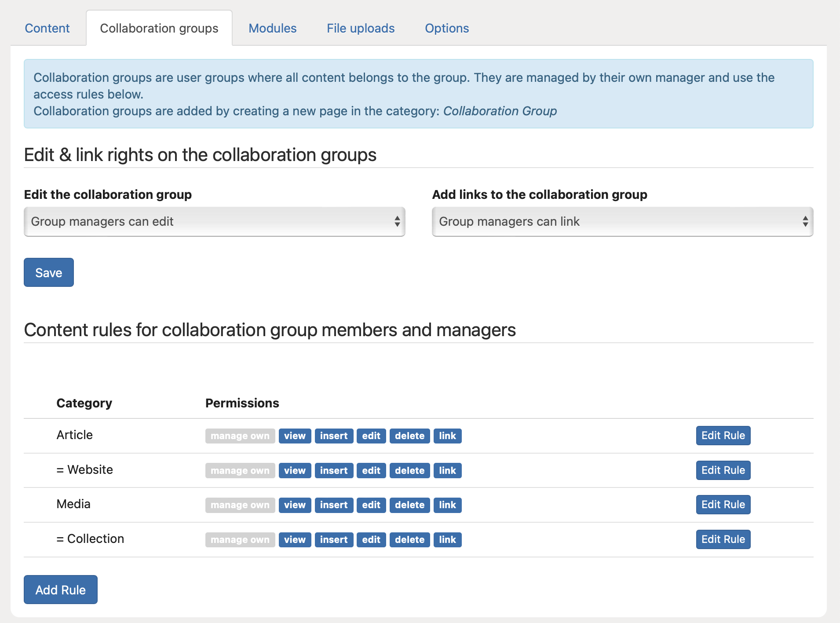Click the Add Rule button
The width and height of the screenshot is (840, 623).
[x=60, y=590]
